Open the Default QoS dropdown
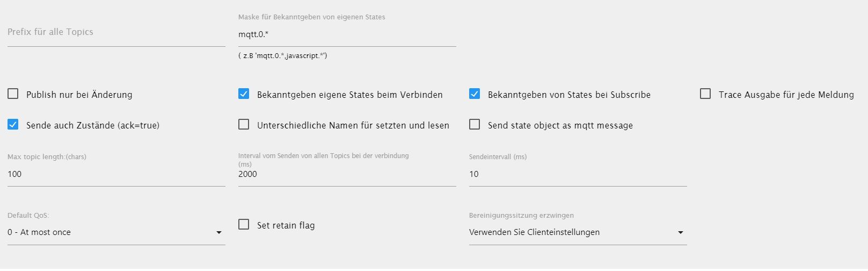The height and width of the screenshot is (271, 868). (116, 232)
